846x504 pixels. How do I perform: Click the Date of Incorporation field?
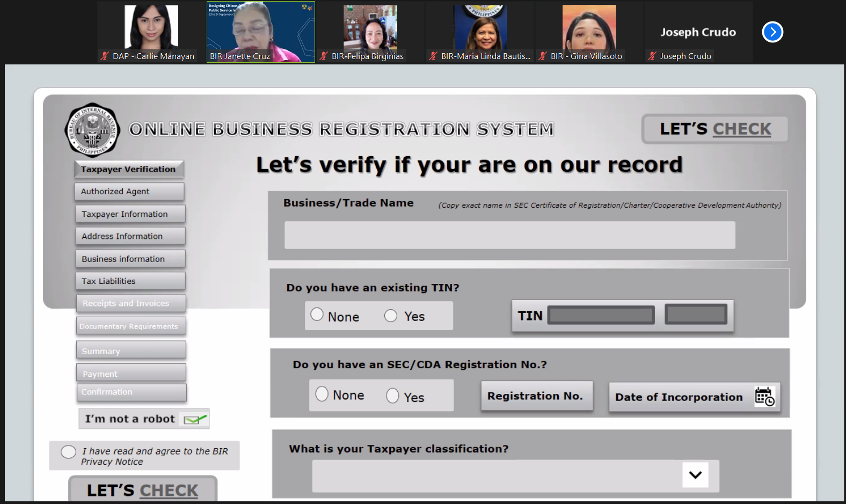(x=695, y=397)
